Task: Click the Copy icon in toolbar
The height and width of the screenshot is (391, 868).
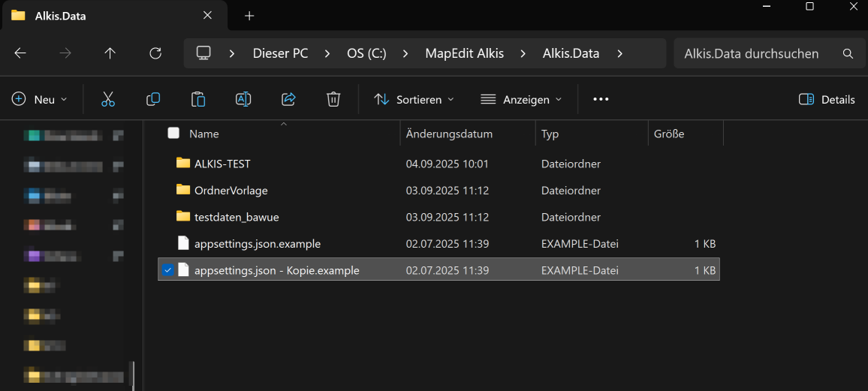Action: [x=153, y=99]
